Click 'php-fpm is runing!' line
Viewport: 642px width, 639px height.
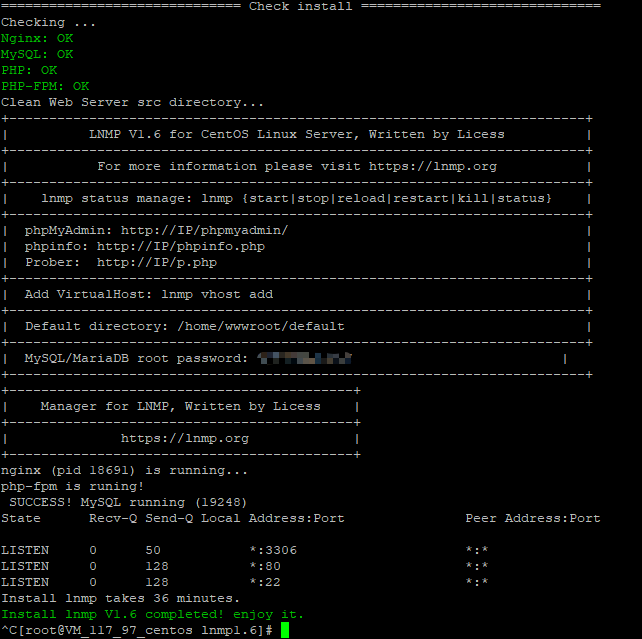(72, 486)
